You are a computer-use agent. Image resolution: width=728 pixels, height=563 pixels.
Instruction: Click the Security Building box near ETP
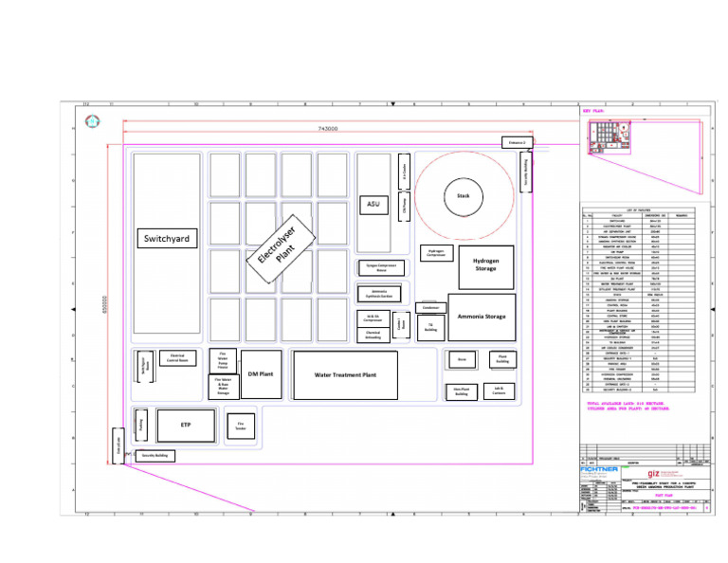(x=155, y=456)
